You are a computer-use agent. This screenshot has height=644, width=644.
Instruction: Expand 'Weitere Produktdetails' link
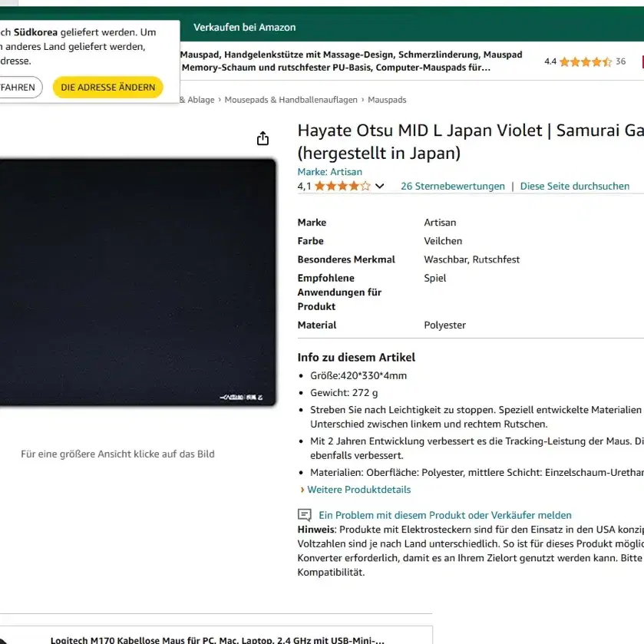359,490
